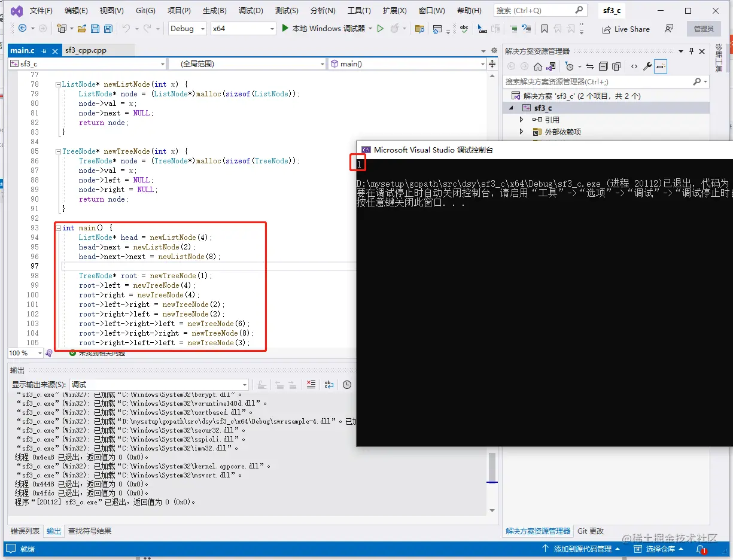Viewport: 733px width, 560px height.
Task: Click collapse all icon in Solution Explorer
Action: 603,66
